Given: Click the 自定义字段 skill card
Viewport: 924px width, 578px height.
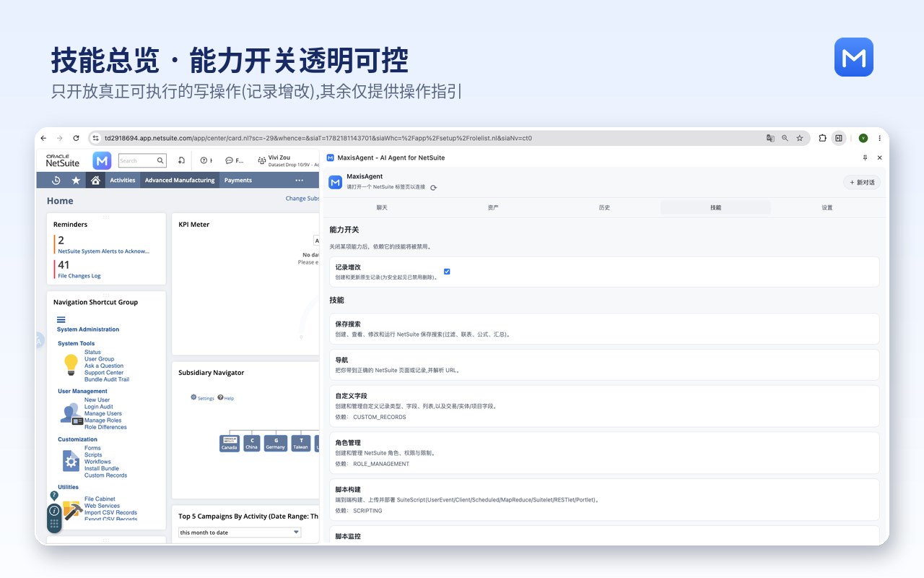Looking at the screenshot, I should coord(604,405).
